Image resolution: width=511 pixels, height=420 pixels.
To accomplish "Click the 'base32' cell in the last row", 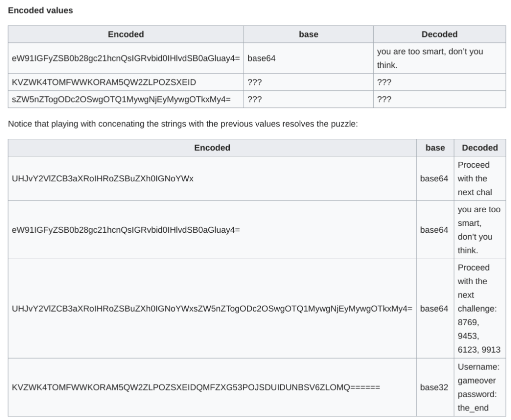I will coord(434,388).
